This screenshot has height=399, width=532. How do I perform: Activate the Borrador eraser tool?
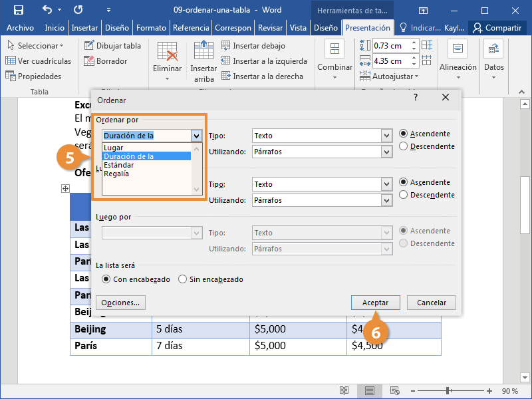pyautogui.click(x=105, y=61)
